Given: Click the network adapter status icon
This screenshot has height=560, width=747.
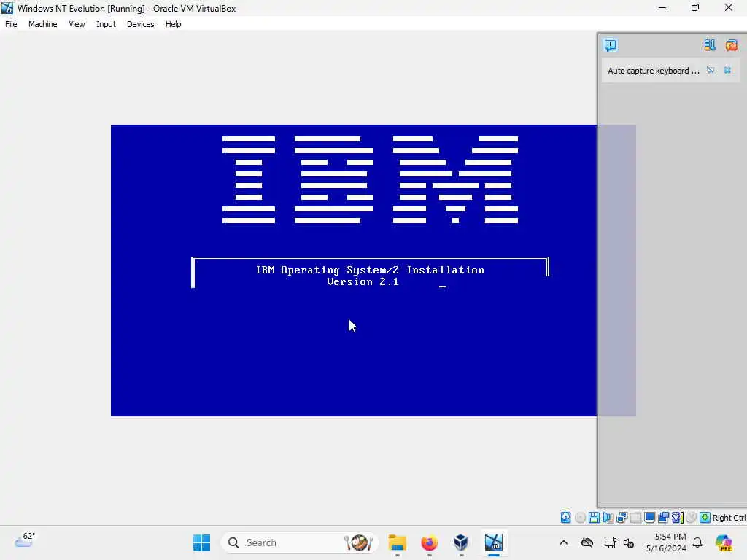Looking at the screenshot, I should [x=622, y=517].
